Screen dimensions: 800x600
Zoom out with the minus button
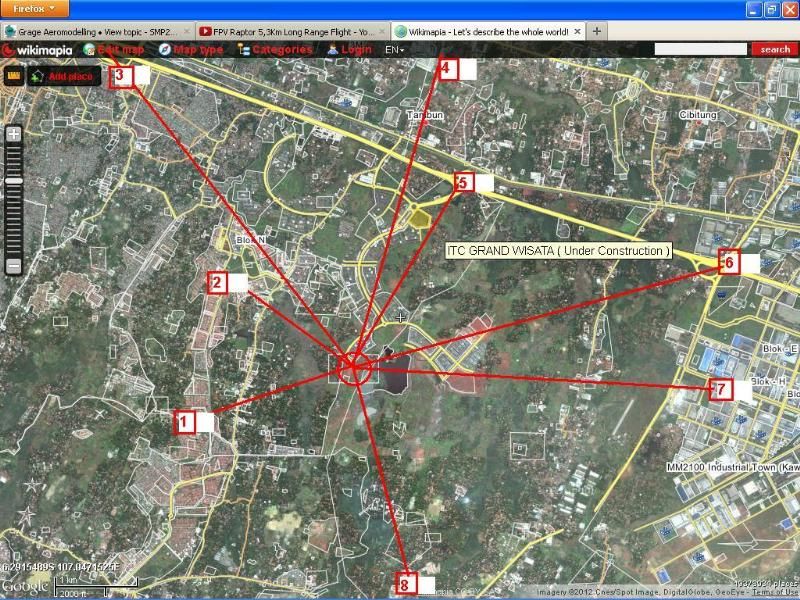point(14,266)
